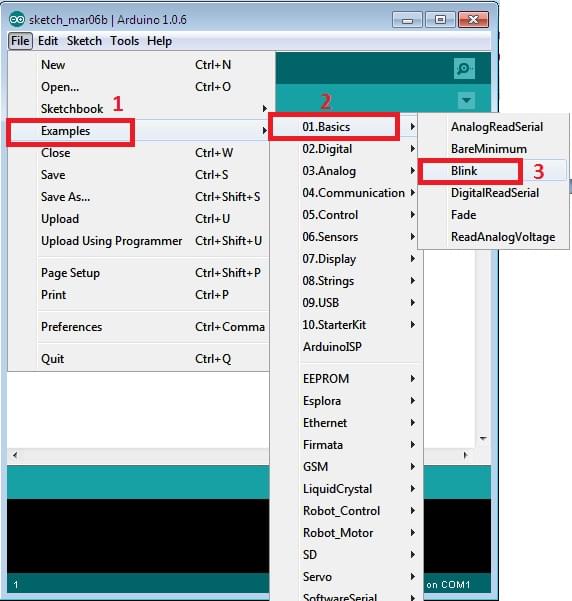Expand the EEPROM library examples
Screen dimensions: 572x601
(x=346, y=379)
